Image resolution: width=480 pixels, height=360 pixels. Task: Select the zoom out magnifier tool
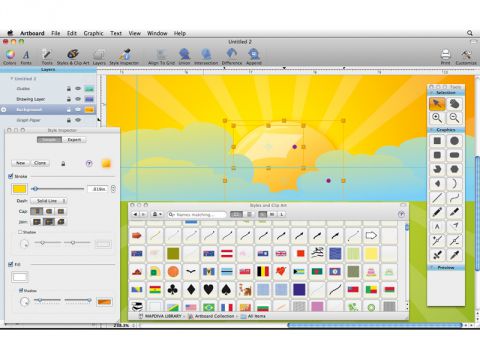pyautogui.click(x=454, y=118)
